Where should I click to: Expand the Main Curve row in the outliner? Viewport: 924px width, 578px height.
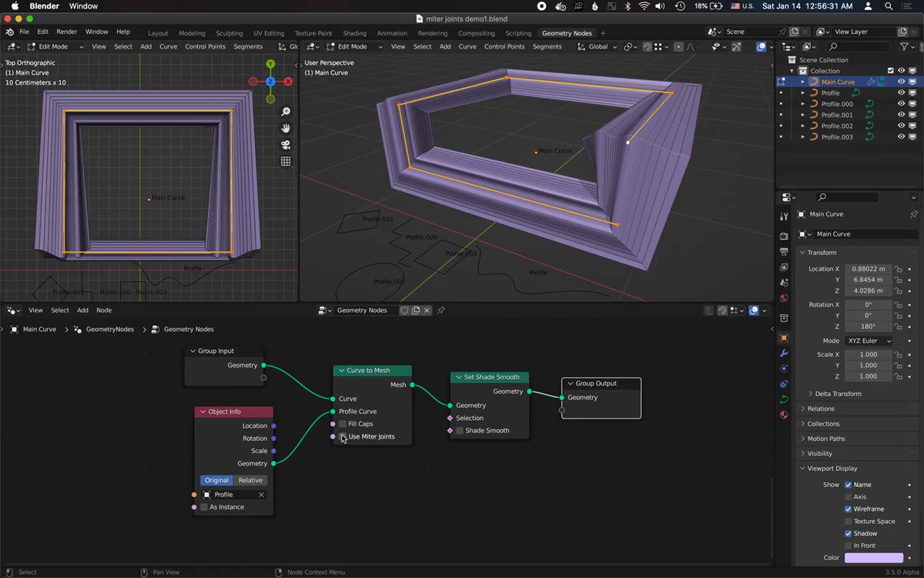click(x=802, y=82)
